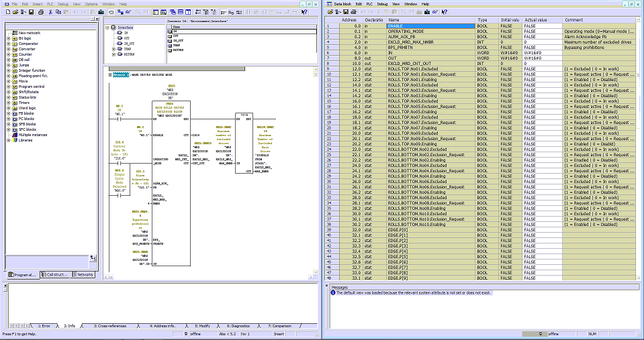
Task: Select the Libraries item in the catalog tree
Action: pos(25,140)
